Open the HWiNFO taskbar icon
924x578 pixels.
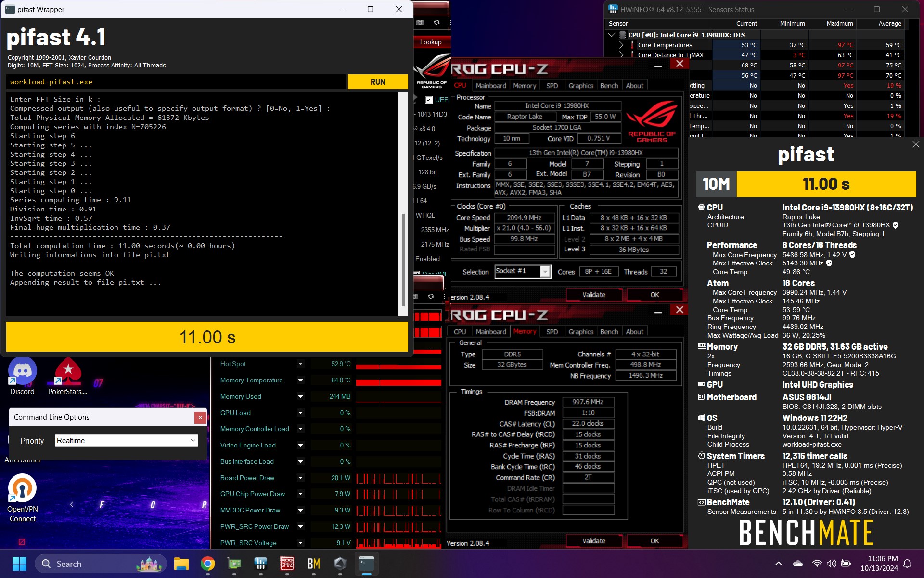pyautogui.click(x=261, y=564)
